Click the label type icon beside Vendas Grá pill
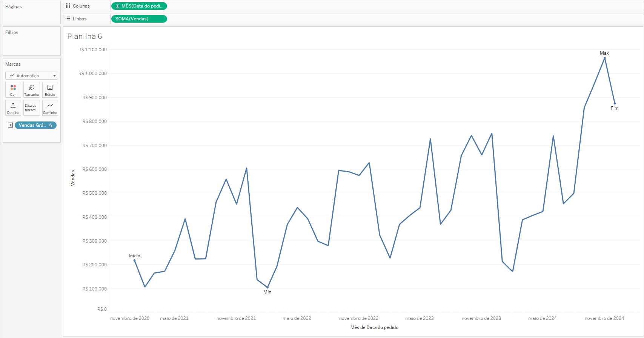644x338 pixels. 10,125
